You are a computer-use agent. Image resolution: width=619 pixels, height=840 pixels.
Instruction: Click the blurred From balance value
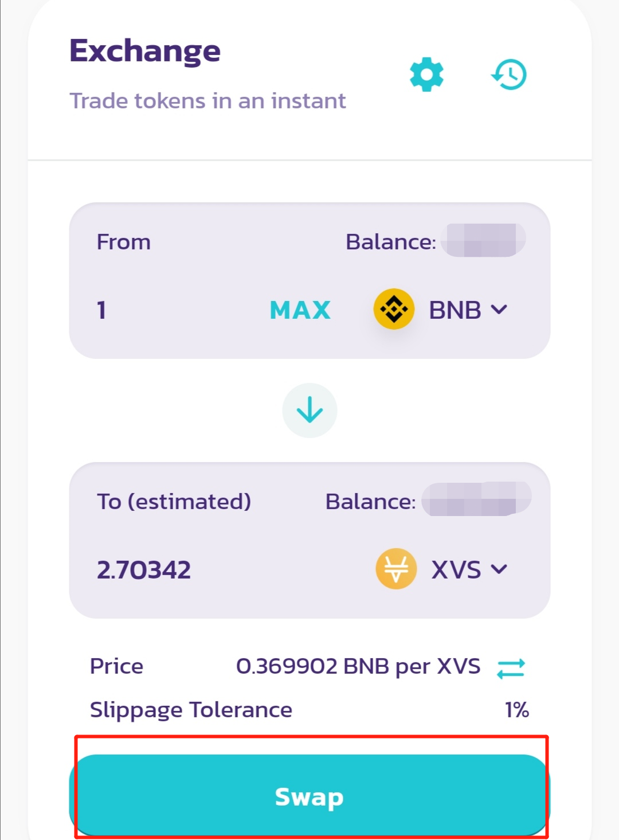483,240
